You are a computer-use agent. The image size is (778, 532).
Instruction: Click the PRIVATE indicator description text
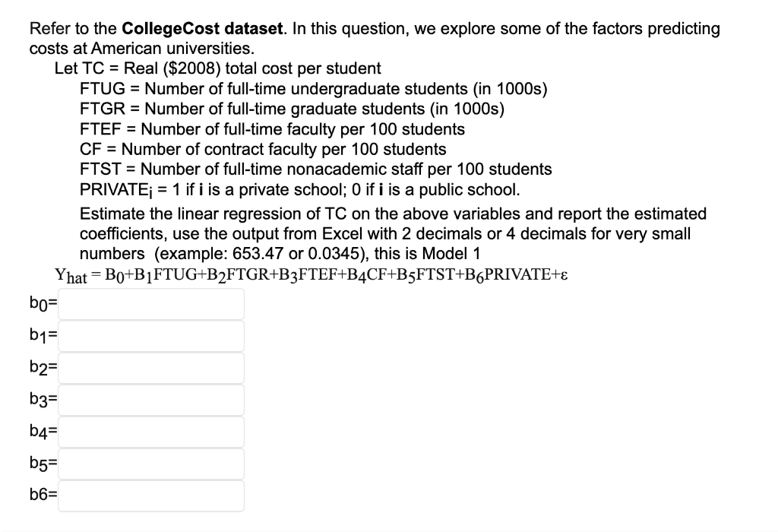click(300, 189)
